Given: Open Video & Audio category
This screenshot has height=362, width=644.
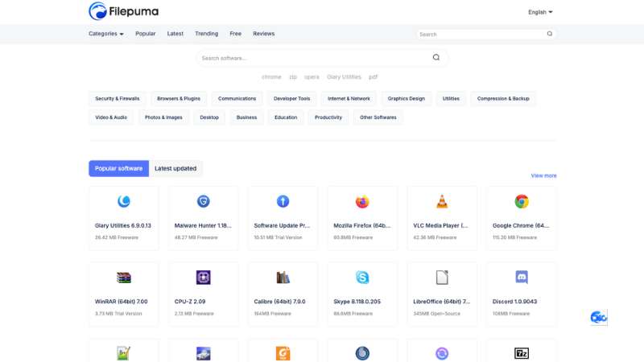Looking at the screenshot, I should coord(111,117).
